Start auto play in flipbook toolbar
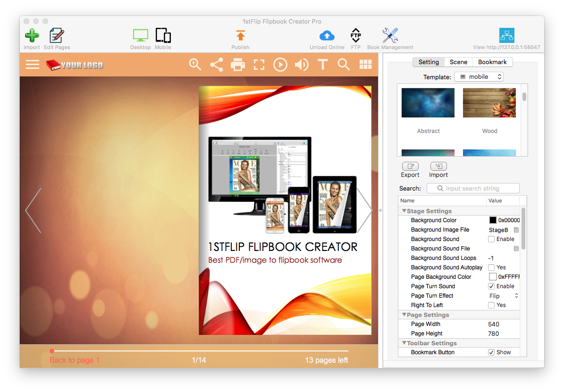Image resolution: width=564 pixels, height=392 pixels. coord(280,65)
